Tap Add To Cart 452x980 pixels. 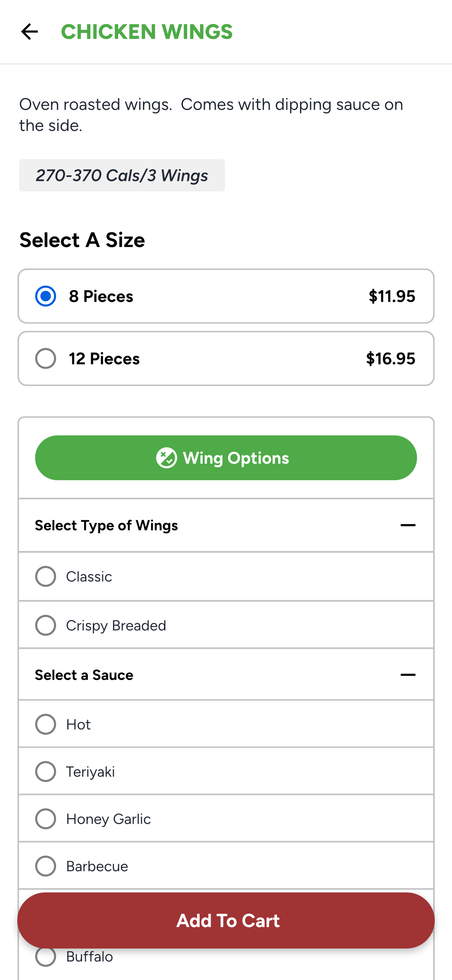point(226,920)
